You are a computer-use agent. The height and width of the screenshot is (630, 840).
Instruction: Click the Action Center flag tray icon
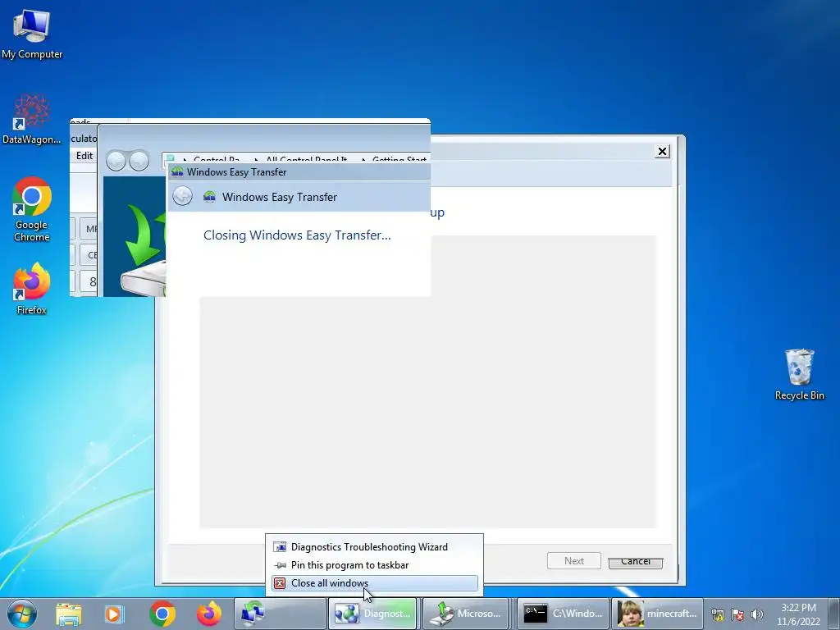click(737, 614)
